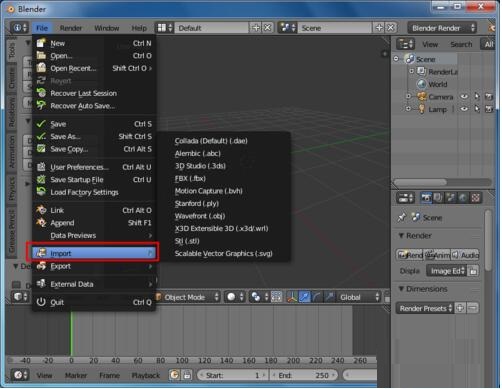The height and width of the screenshot is (389, 502).
Task: Toggle Camera selectability arrow icon
Action: pyautogui.click(x=477, y=97)
